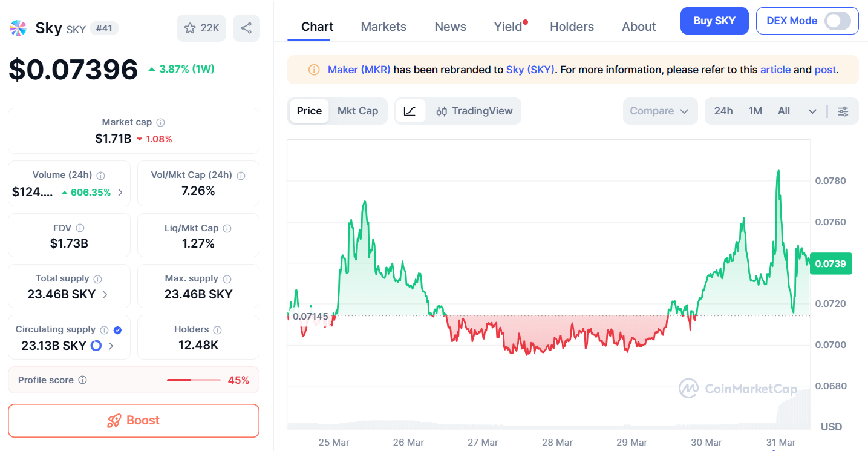Open the Markets tab
868x451 pixels.
point(383,27)
